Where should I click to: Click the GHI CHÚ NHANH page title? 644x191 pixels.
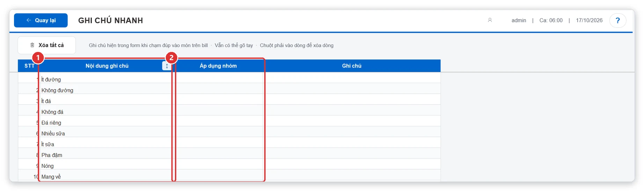click(x=110, y=20)
